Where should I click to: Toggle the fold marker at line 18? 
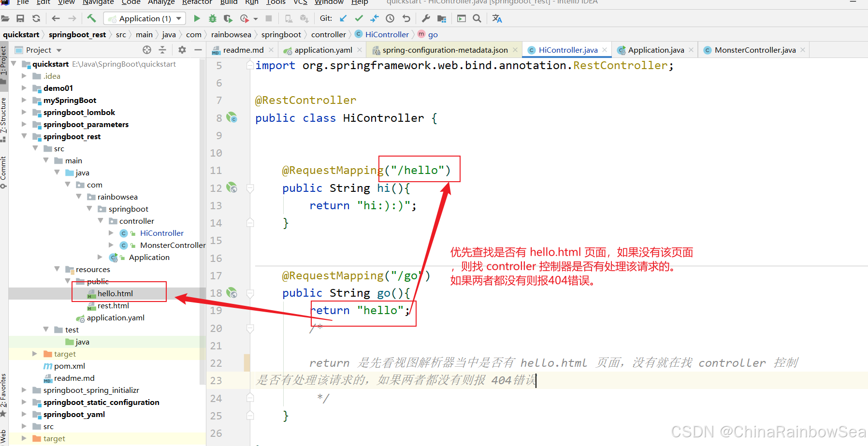point(250,293)
